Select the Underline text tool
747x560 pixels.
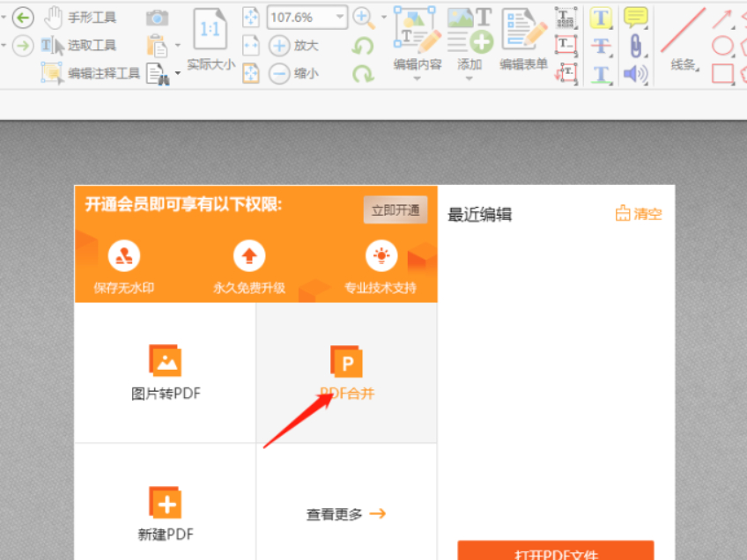[x=602, y=74]
